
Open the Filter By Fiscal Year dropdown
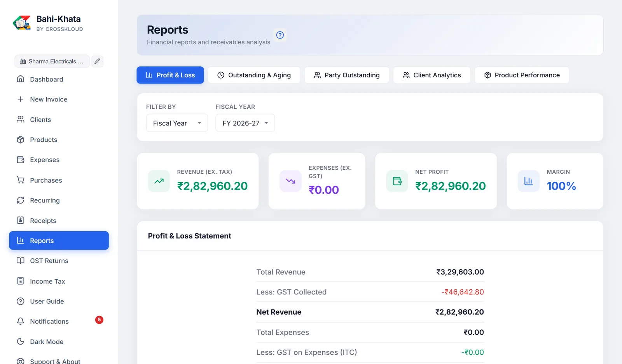177,123
